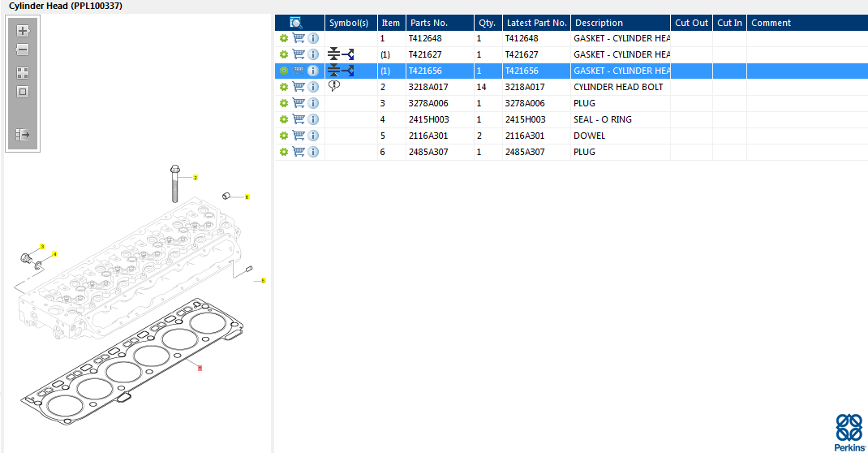Click the Comment column header
868x453 pixels.
pos(808,23)
